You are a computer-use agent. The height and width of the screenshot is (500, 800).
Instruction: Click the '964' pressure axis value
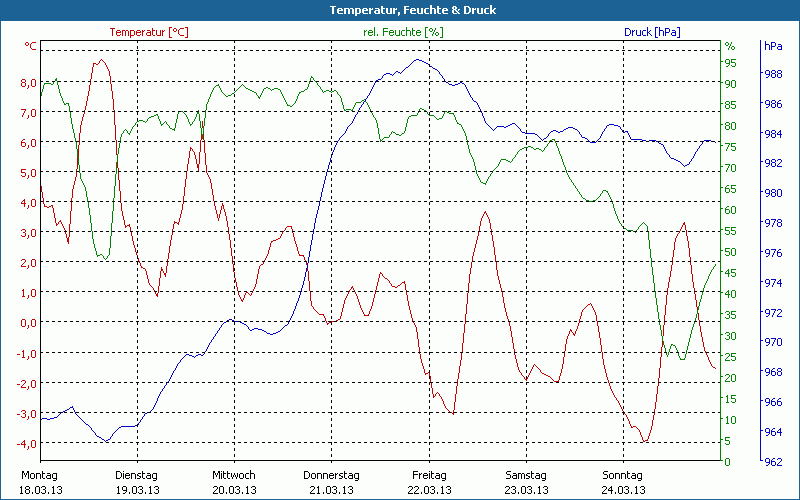(x=773, y=432)
